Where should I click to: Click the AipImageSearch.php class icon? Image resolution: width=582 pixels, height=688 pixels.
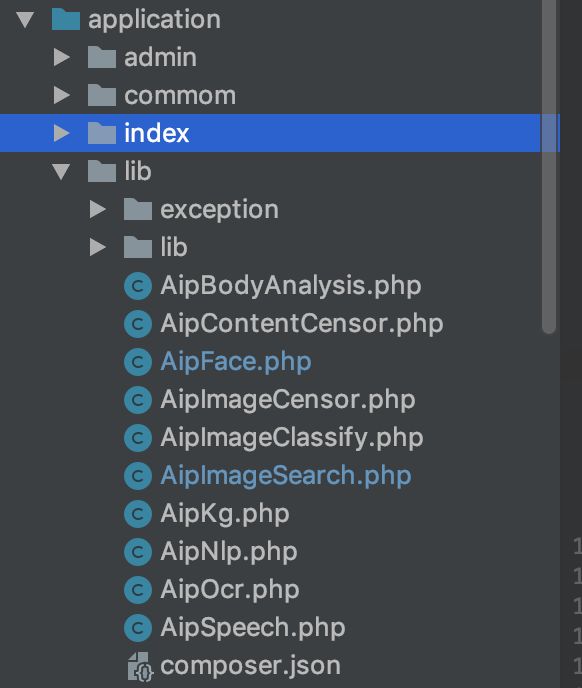138,476
